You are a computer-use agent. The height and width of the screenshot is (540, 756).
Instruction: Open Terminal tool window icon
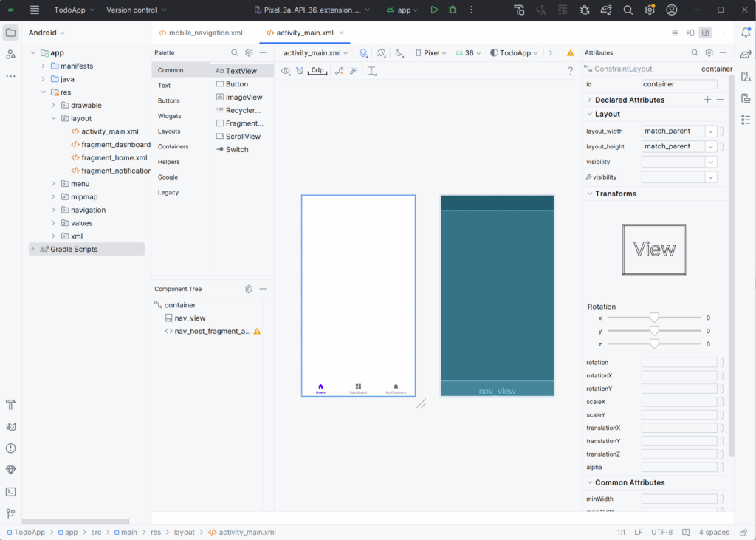[10, 492]
